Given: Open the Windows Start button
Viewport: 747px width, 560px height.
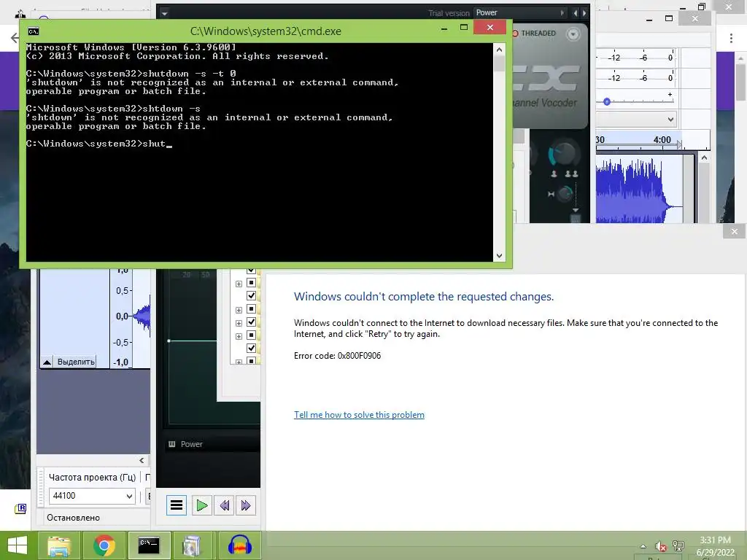Looking at the screenshot, I should click(18, 545).
